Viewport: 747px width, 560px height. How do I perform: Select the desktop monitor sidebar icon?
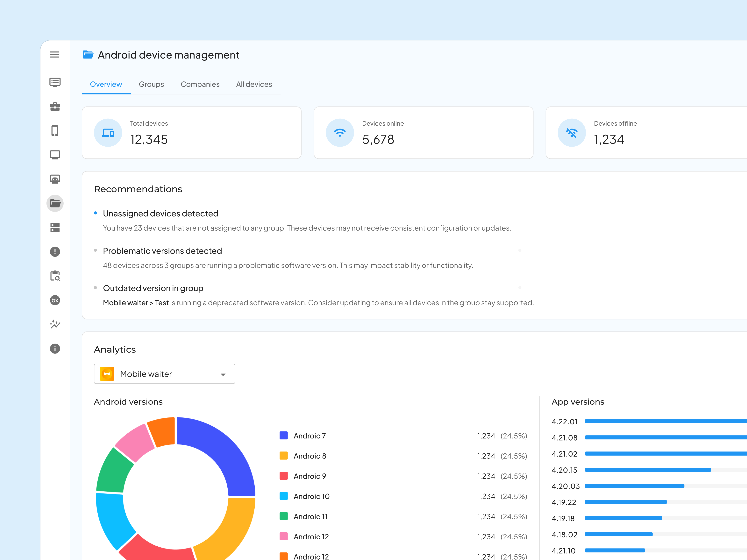pos(55,155)
